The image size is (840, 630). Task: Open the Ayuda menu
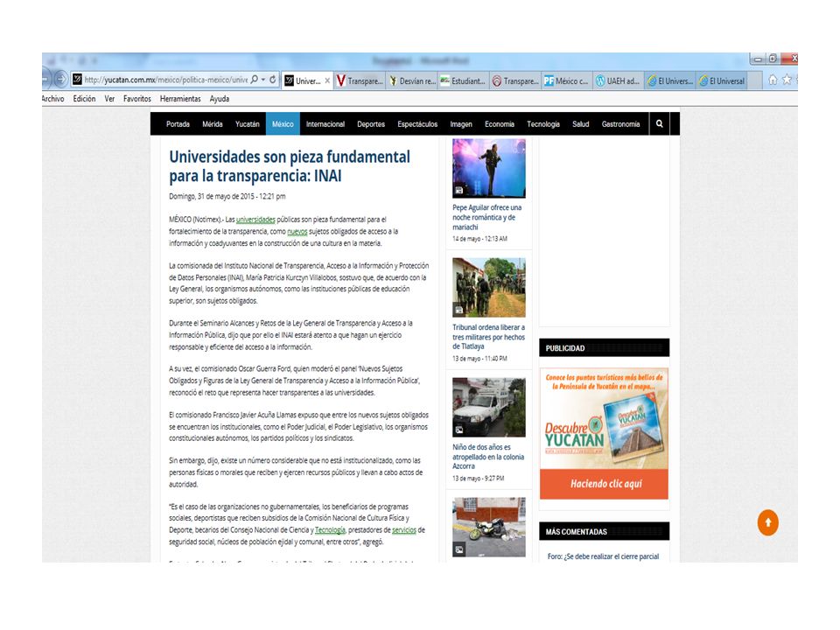pos(219,99)
